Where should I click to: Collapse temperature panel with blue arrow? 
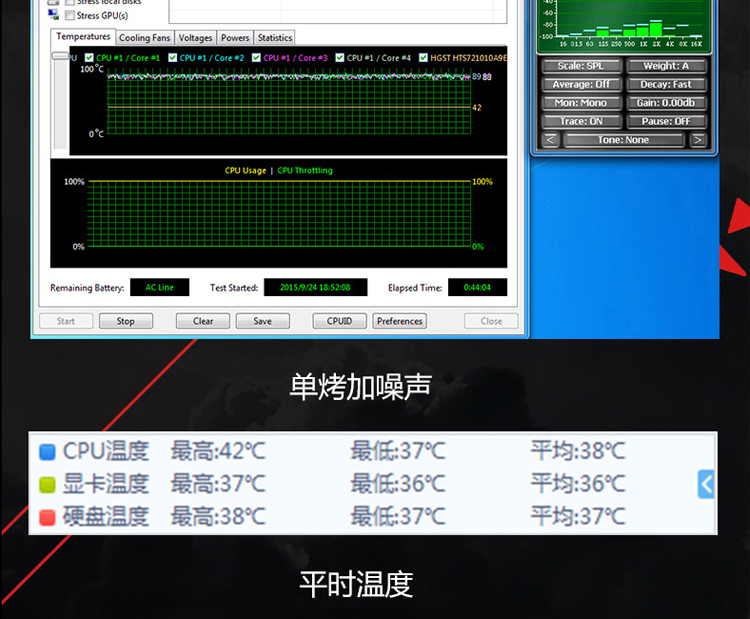click(x=706, y=484)
